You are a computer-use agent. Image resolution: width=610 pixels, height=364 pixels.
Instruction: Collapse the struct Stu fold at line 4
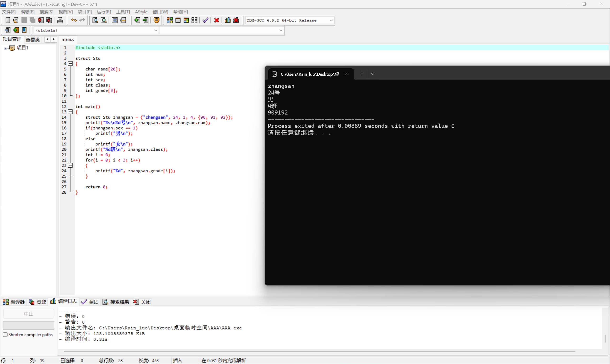point(71,64)
